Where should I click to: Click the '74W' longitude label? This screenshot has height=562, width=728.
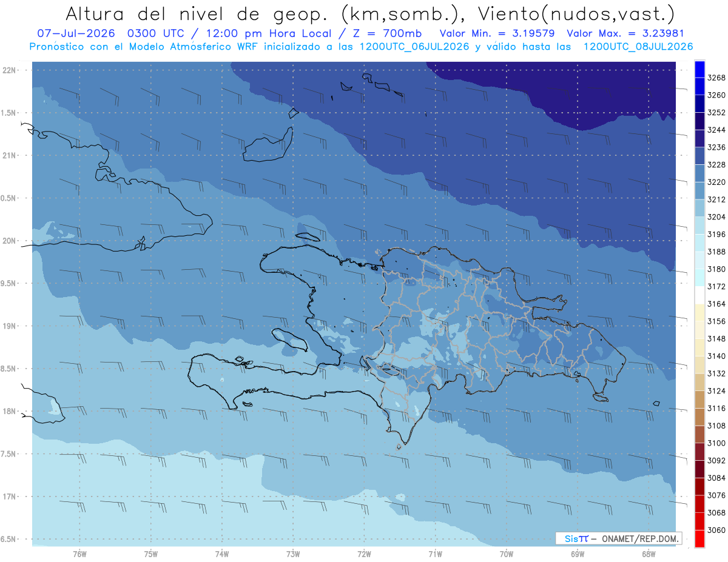tap(222, 554)
